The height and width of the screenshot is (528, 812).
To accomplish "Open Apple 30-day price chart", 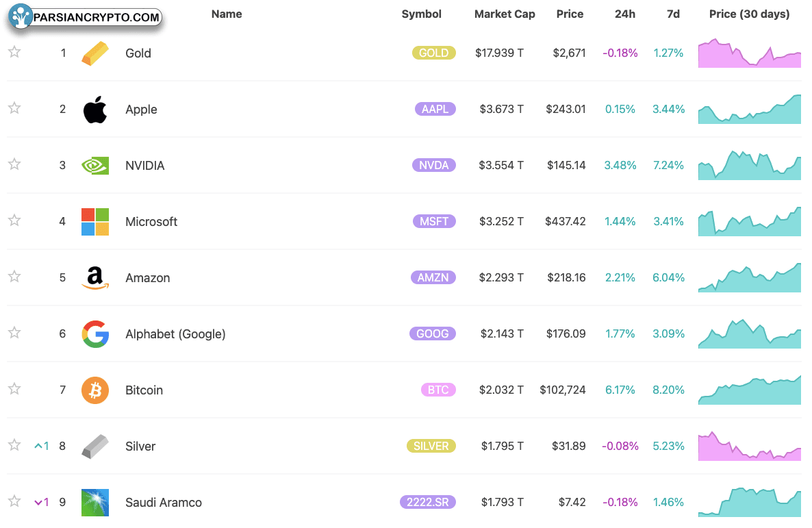I will (749, 109).
